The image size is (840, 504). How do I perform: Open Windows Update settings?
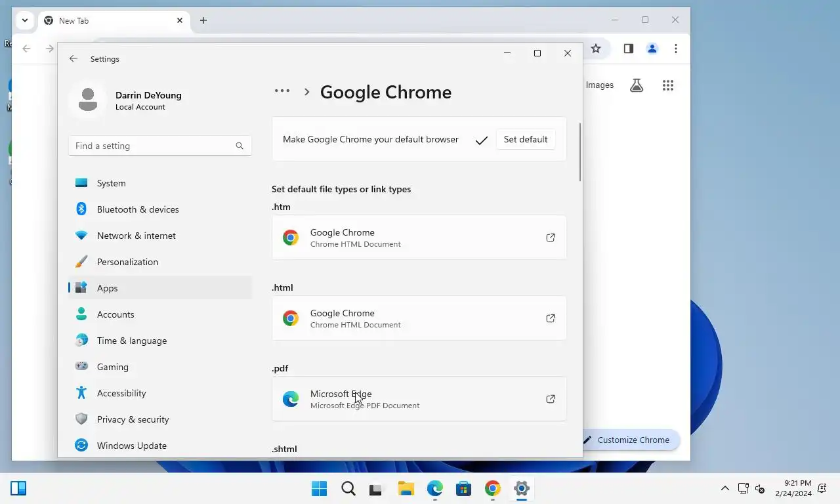pos(160,446)
